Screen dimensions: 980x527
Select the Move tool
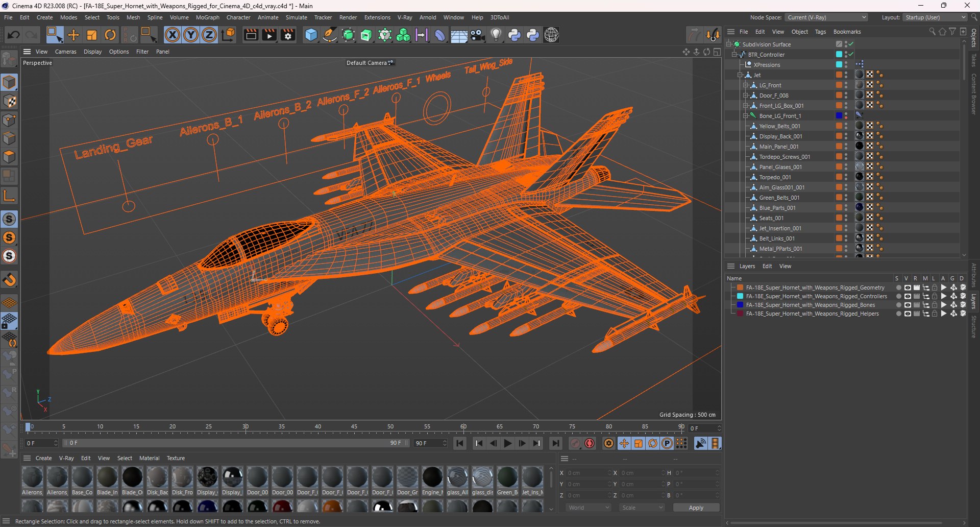coord(73,35)
